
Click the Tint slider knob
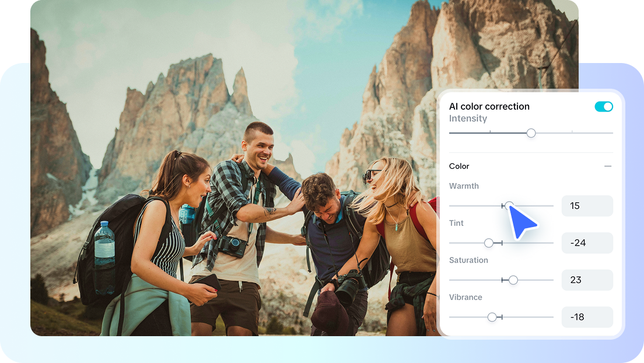click(x=489, y=243)
